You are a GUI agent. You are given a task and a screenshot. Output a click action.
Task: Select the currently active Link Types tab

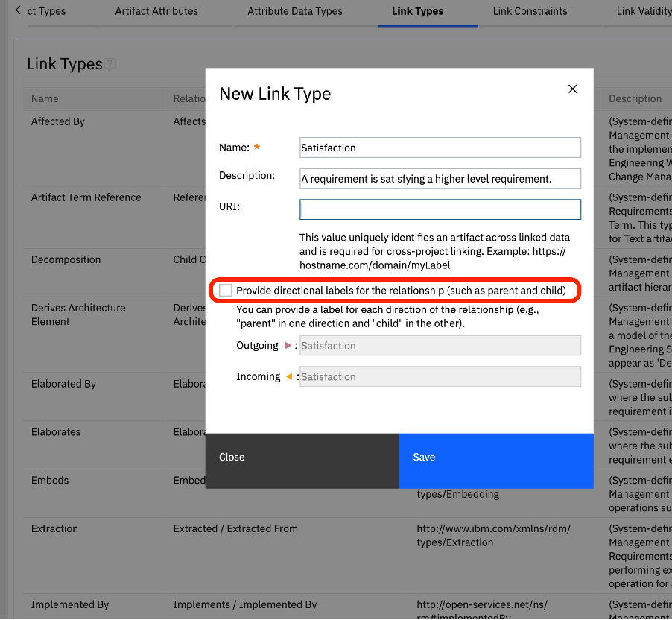pos(428,11)
